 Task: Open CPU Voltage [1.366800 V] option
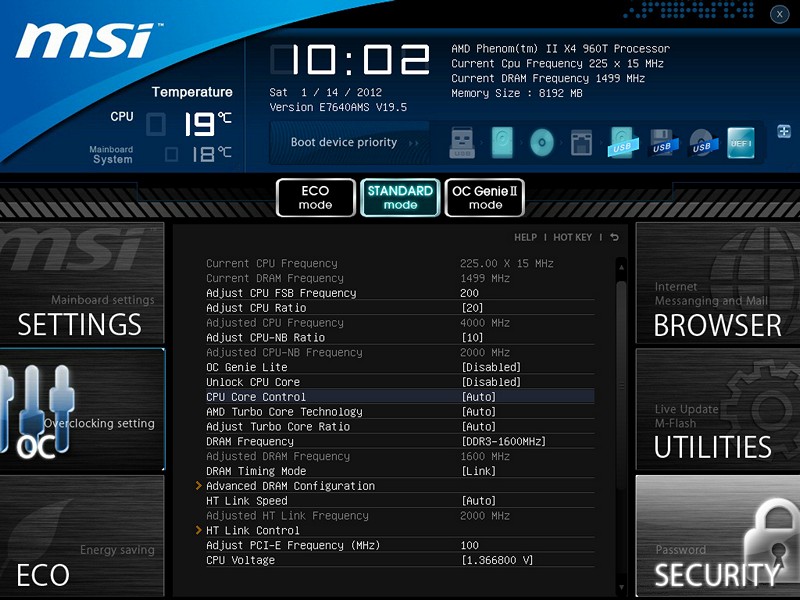[497, 560]
